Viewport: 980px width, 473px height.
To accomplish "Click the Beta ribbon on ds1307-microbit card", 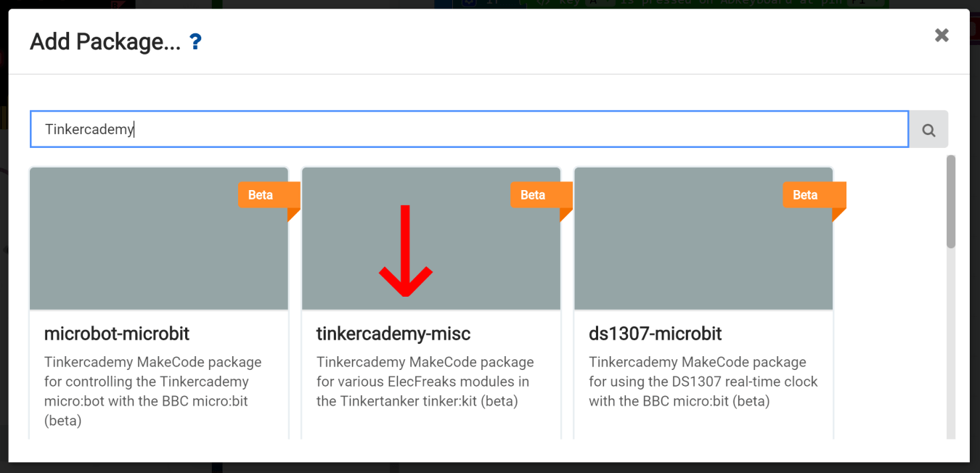I will pos(813,195).
